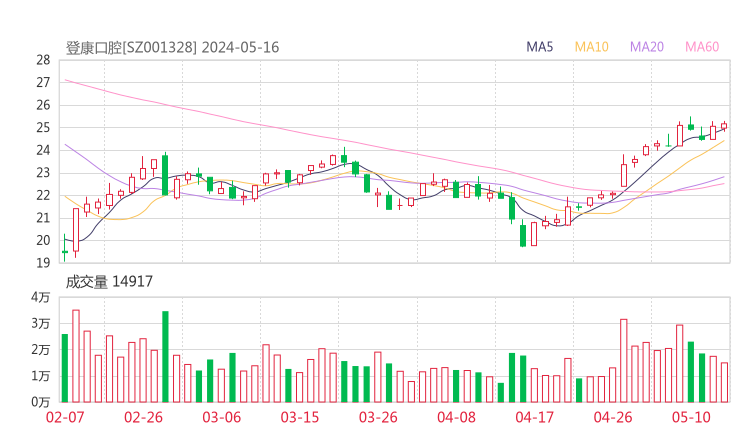The image size is (740, 440).
Task: Click the MA20 legend label
Action: coord(647,47)
